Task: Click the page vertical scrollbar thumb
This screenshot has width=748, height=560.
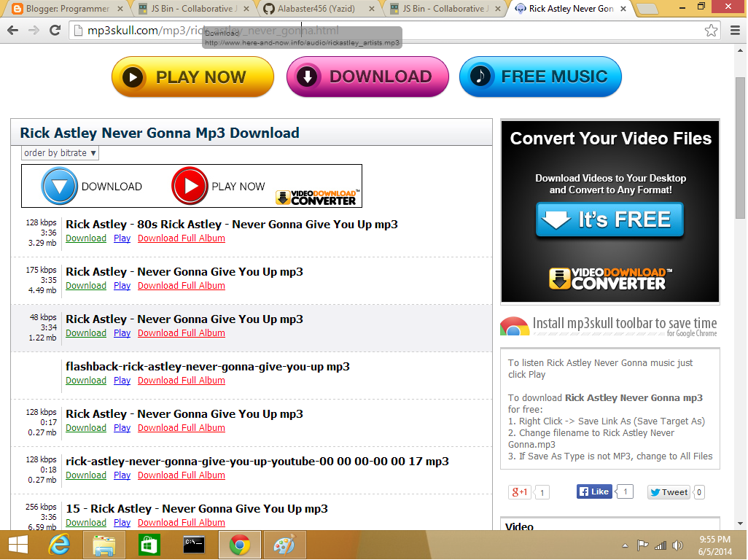Action: click(741, 147)
